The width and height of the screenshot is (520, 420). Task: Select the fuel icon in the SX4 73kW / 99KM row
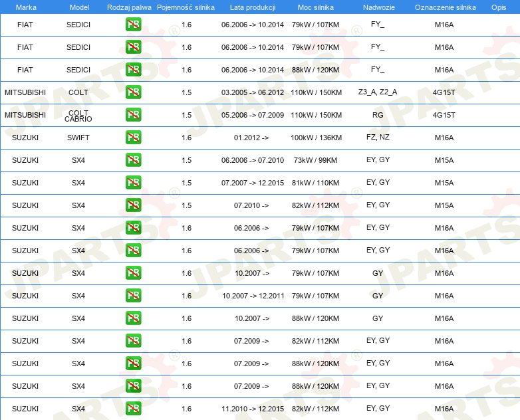133,159
